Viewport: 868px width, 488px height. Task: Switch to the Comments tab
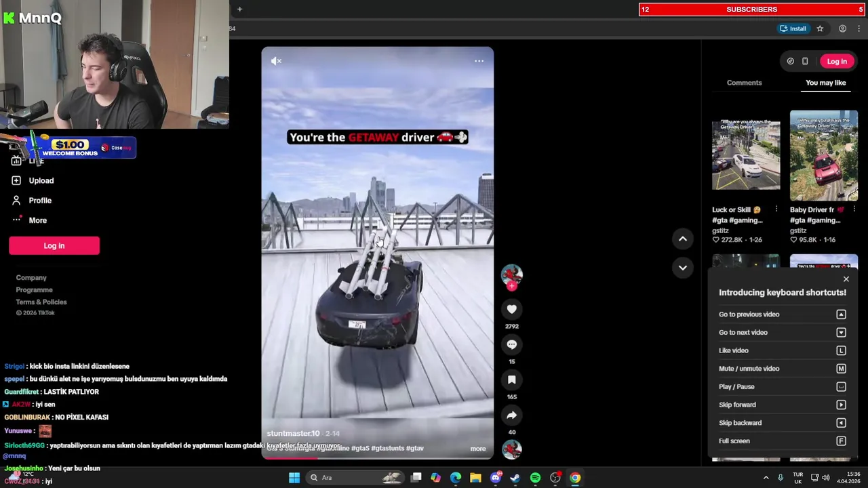point(744,83)
